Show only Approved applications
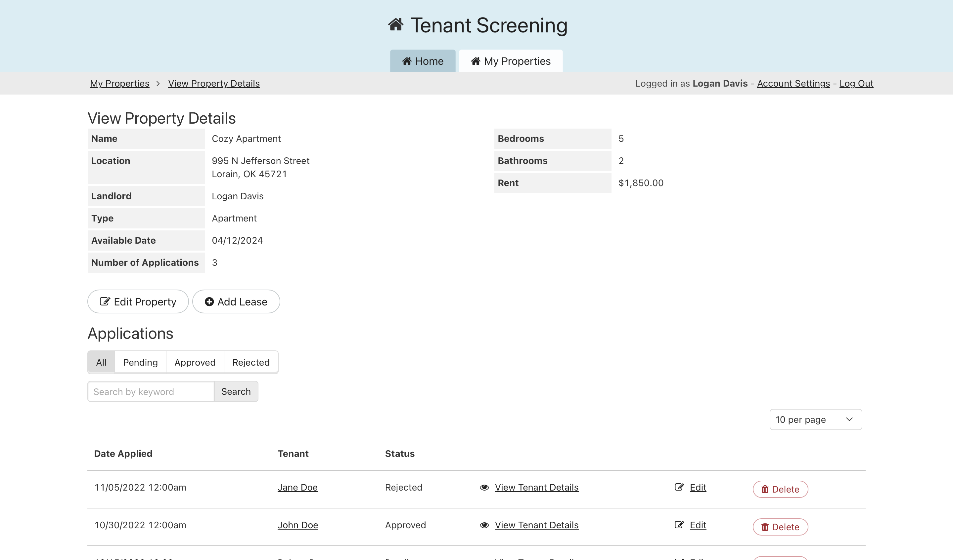 pos(195,362)
